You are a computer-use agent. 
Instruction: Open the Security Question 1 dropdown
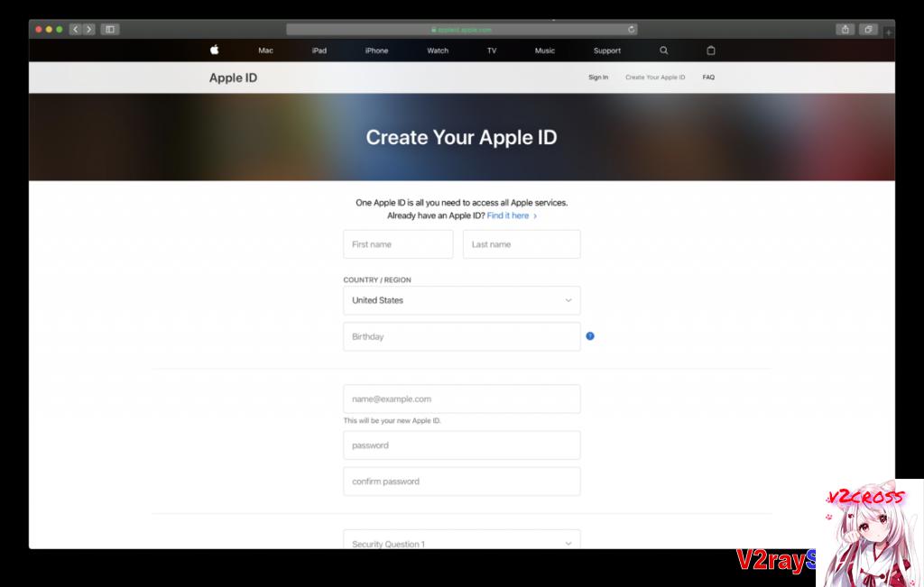click(462, 539)
